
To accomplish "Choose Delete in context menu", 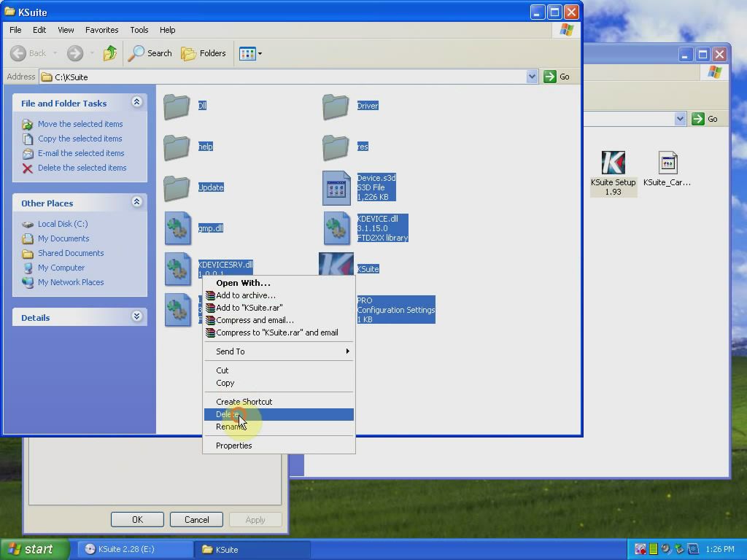I will pos(279,414).
